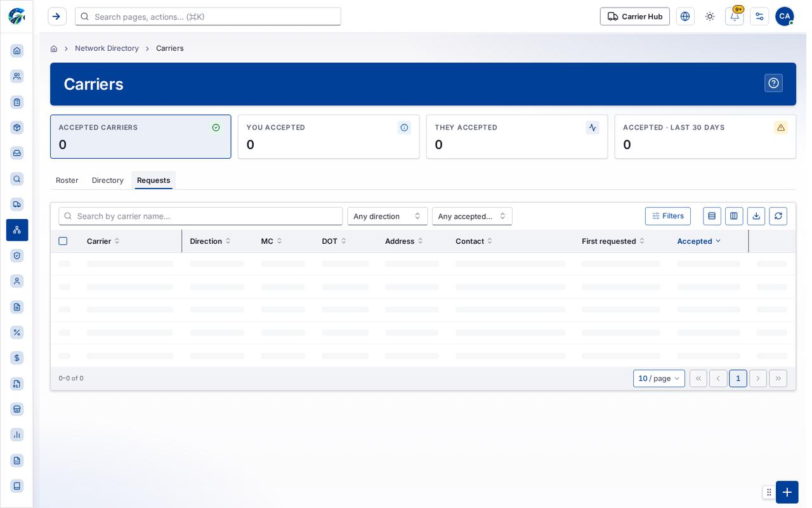The height and width of the screenshot is (508, 812).
Task: Open the shield check icon in the sidebar
Action: click(17, 256)
